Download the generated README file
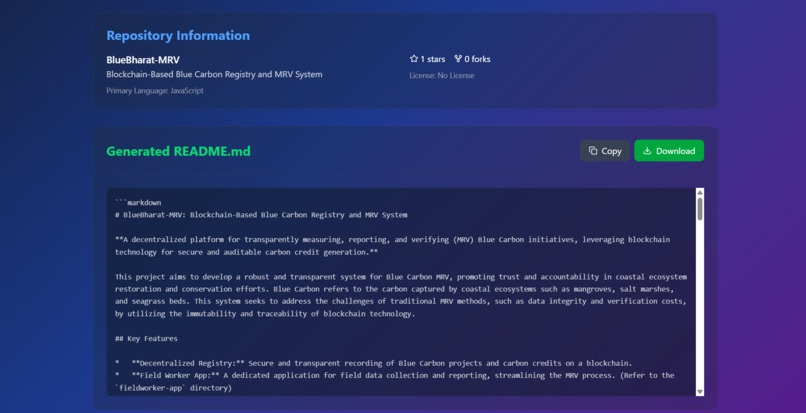The width and height of the screenshot is (806, 413). point(669,151)
